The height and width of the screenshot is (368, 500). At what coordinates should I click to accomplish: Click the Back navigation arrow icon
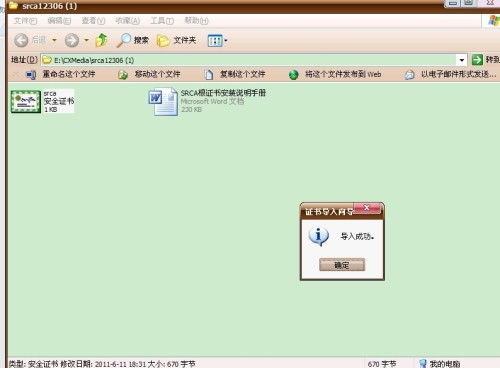(21, 41)
